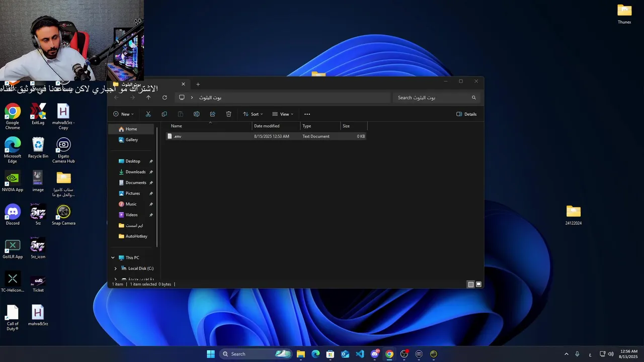Open Microsoft Edge from taskbar

(x=315, y=354)
